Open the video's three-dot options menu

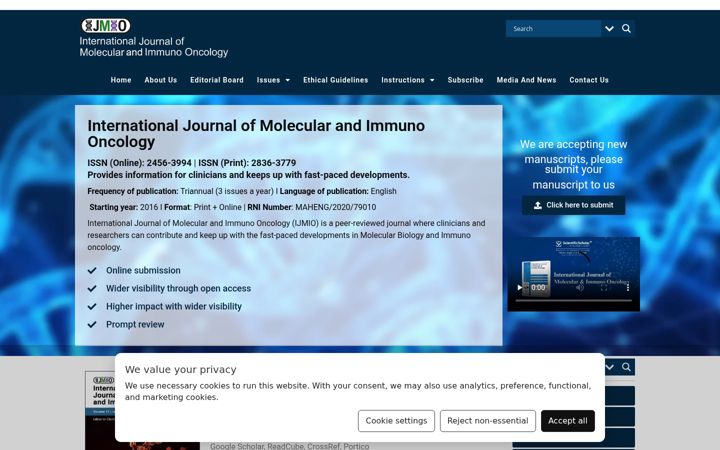coord(628,287)
